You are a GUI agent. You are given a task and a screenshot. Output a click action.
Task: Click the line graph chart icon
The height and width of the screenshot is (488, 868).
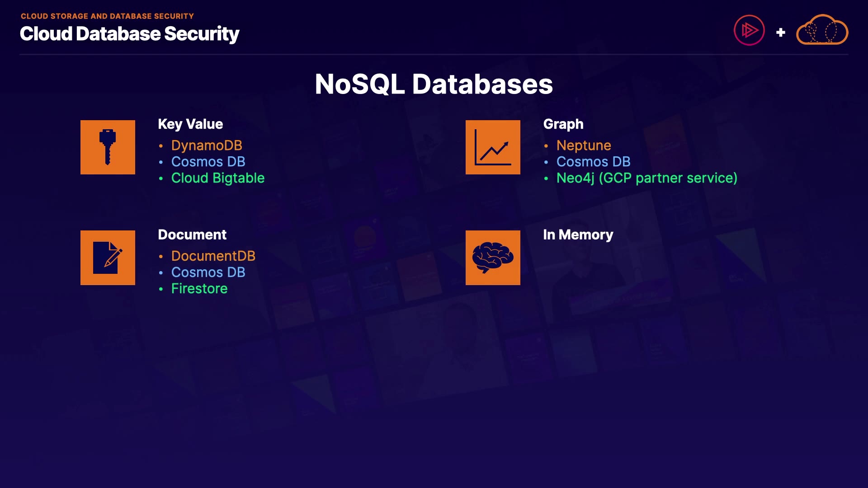tap(493, 147)
